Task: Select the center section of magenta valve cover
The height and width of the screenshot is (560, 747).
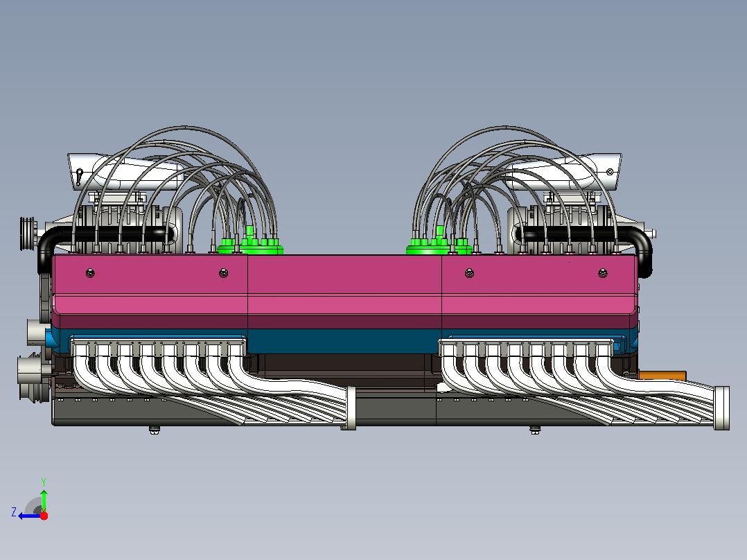Action: point(344,291)
